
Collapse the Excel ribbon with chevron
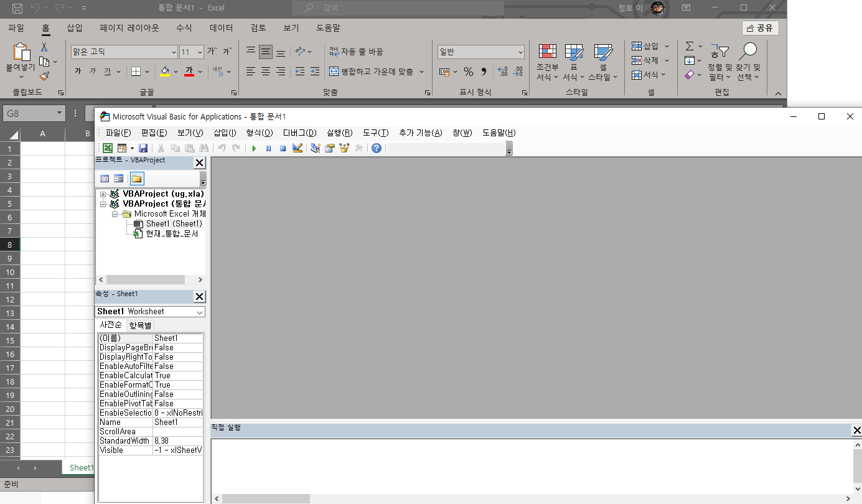coord(778,93)
